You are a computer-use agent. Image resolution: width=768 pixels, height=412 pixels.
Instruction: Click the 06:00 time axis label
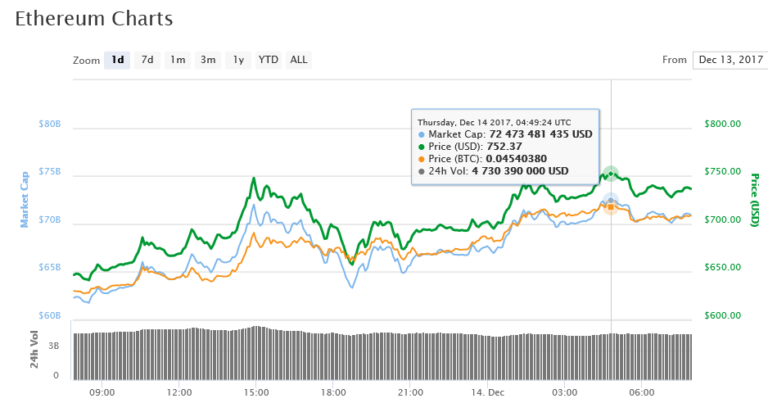(x=642, y=392)
